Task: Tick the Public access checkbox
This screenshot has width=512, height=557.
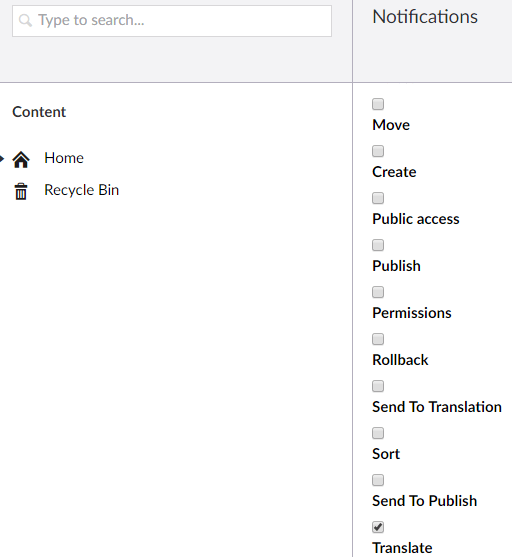Action: [378, 198]
